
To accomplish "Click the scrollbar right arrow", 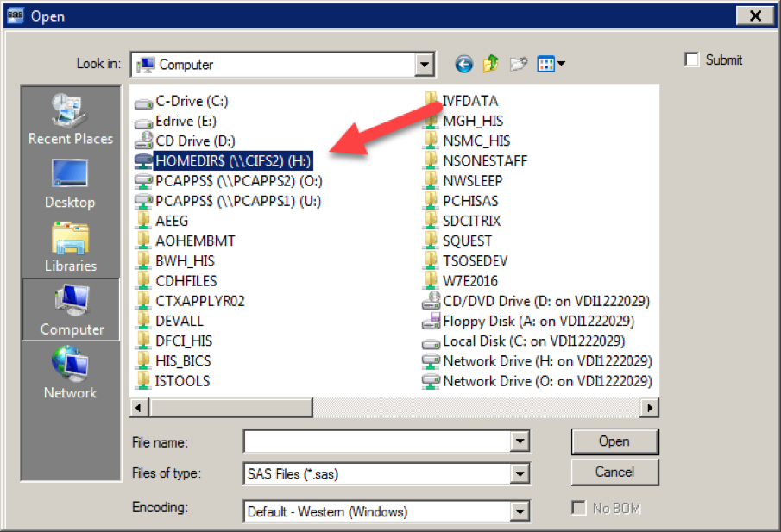I will coord(650,408).
